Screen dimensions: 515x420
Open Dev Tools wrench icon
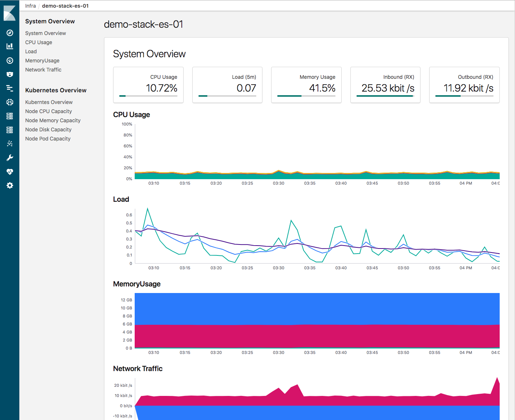pyautogui.click(x=10, y=158)
